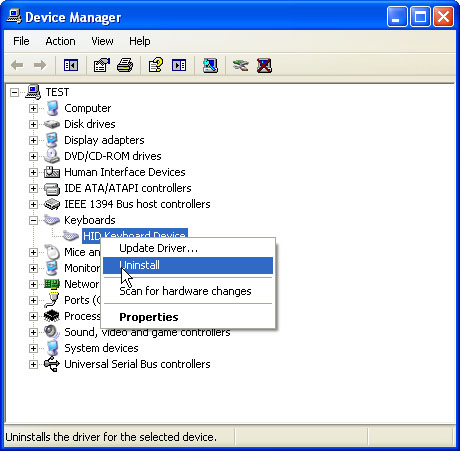Choose Scan for hardware changes in context menu

click(188, 291)
